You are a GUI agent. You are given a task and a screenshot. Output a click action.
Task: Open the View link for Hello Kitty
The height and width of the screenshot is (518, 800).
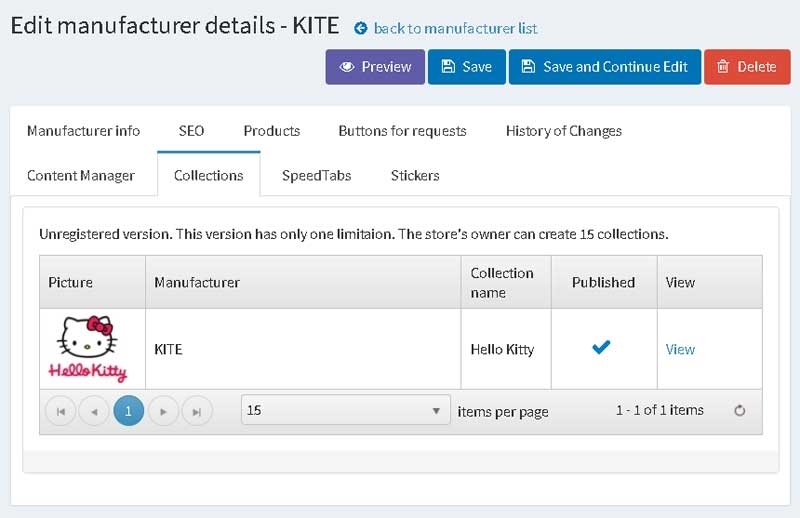pyautogui.click(x=680, y=349)
